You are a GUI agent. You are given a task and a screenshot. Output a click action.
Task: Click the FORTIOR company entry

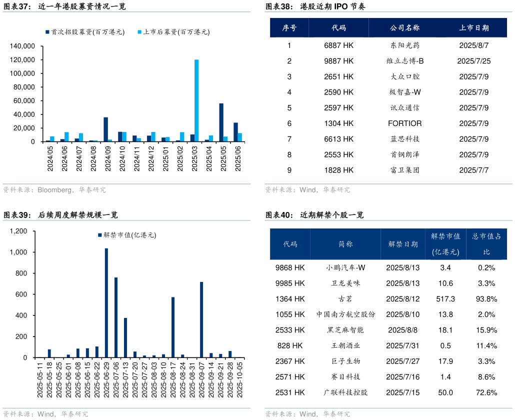[x=404, y=123]
